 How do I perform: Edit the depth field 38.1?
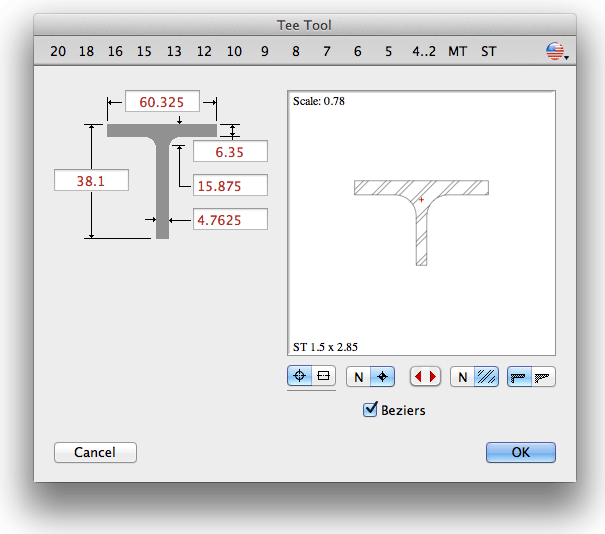pos(91,180)
